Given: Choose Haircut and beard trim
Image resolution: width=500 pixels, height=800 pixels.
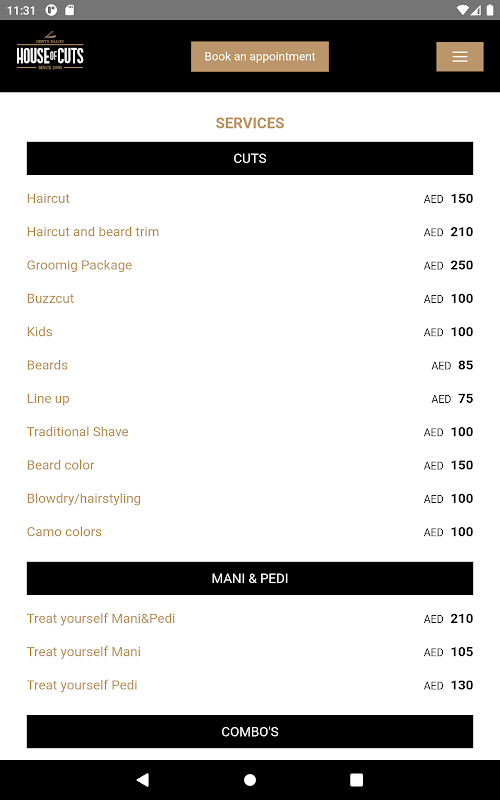Looking at the screenshot, I should (x=93, y=232).
